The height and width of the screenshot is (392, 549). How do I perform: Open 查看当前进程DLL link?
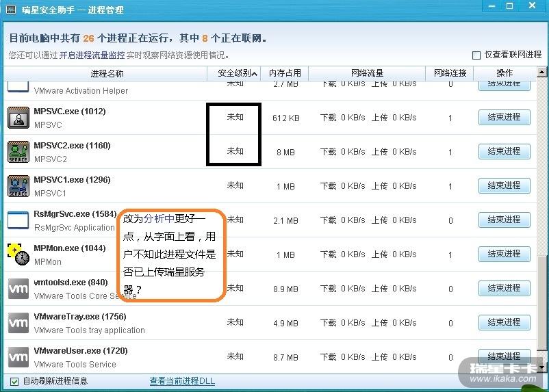click(x=182, y=381)
